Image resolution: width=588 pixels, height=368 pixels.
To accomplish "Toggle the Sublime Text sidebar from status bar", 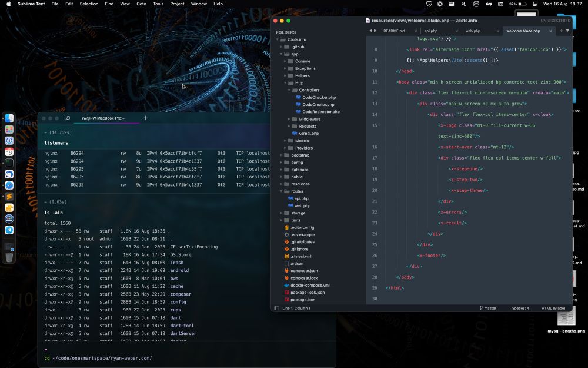I will [277, 309].
